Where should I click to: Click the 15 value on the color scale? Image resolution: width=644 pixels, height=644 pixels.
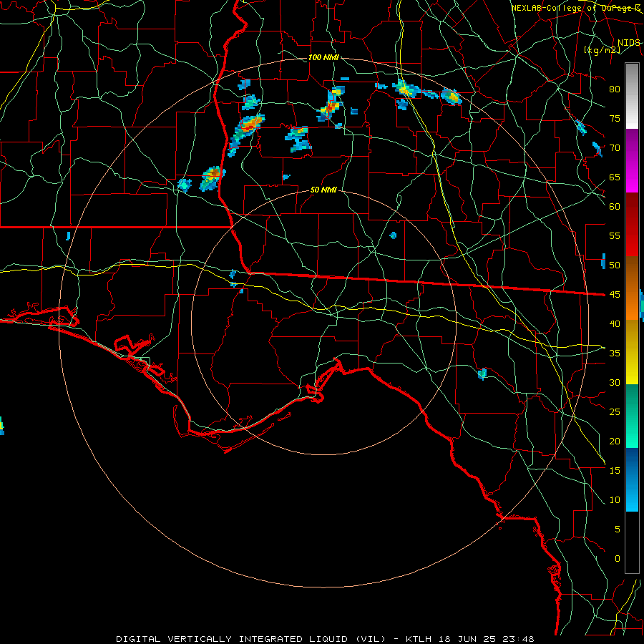click(x=615, y=470)
